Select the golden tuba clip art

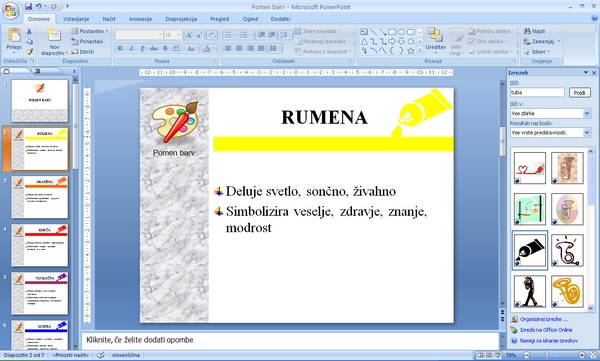click(567, 291)
